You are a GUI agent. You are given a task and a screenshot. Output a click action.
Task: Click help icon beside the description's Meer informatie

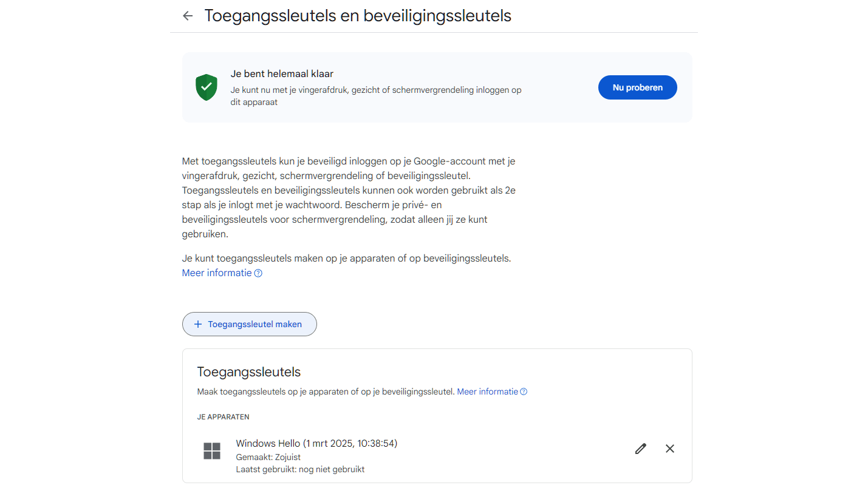pos(258,273)
